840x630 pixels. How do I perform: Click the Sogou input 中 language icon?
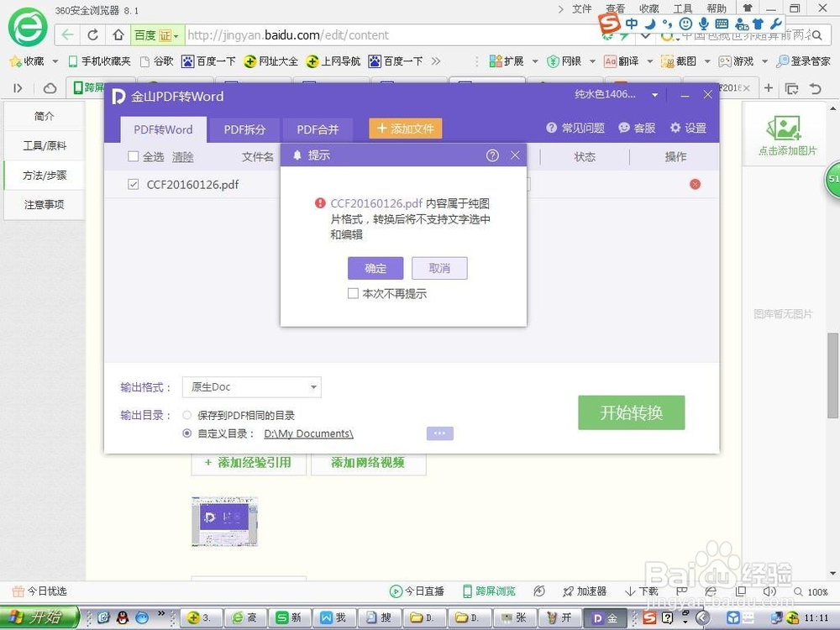point(633,24)
